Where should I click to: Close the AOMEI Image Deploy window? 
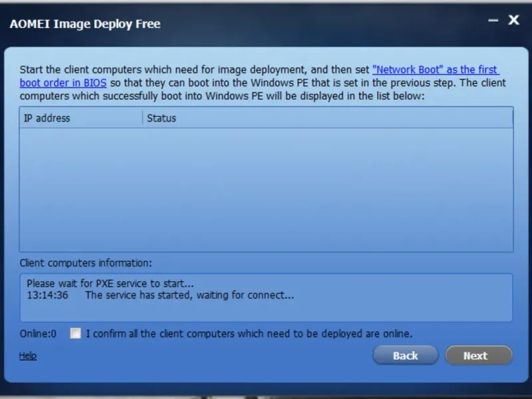(513, 20)
